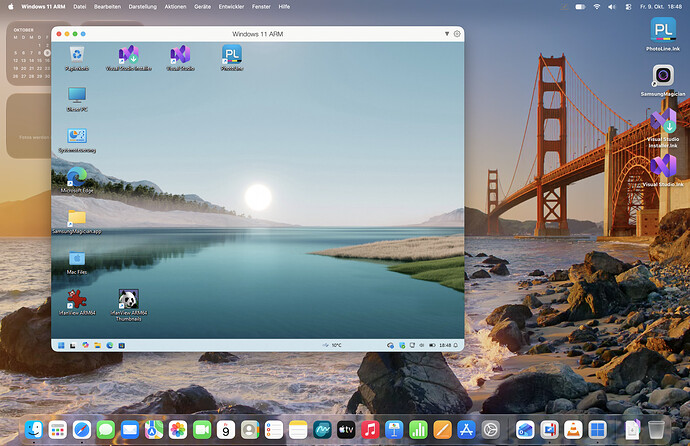Open the Aktionen menu
The image size is (690, 446).
click(x=175, y=7)
